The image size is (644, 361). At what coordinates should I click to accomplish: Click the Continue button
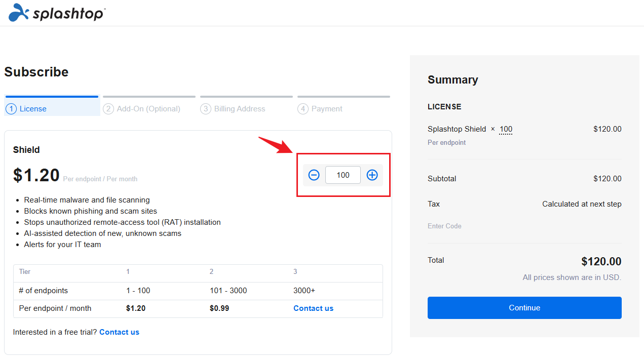point(524,308)
